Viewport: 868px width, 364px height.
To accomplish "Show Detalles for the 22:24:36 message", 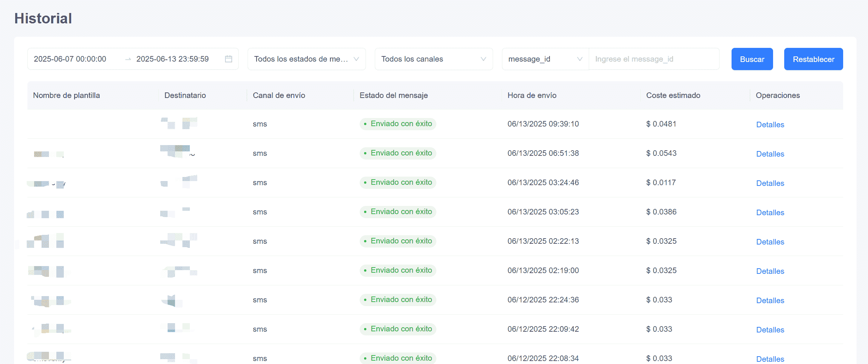I will 770,301.
